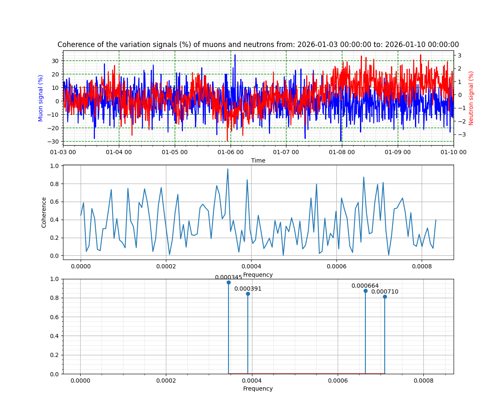Click the '01-06 00' tick on the time axis
The width and height of the screenshot is (504, 420).
coord(231,152)
